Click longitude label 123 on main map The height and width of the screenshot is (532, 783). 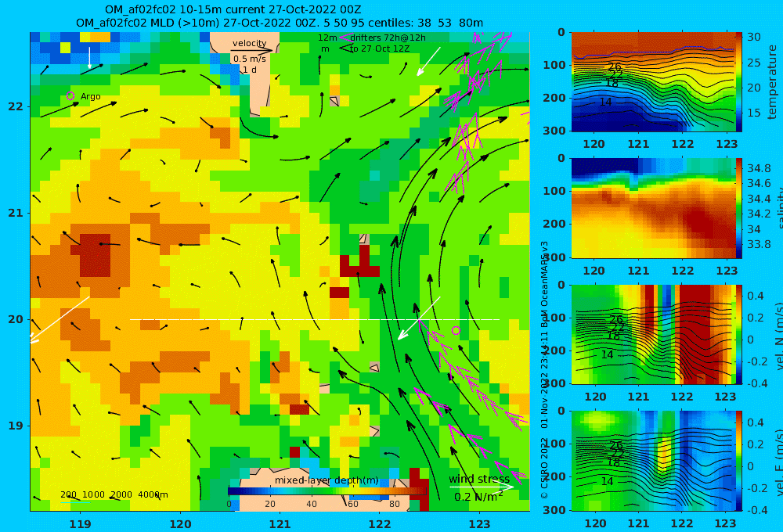pyautogui.click(x=480, y=524)
